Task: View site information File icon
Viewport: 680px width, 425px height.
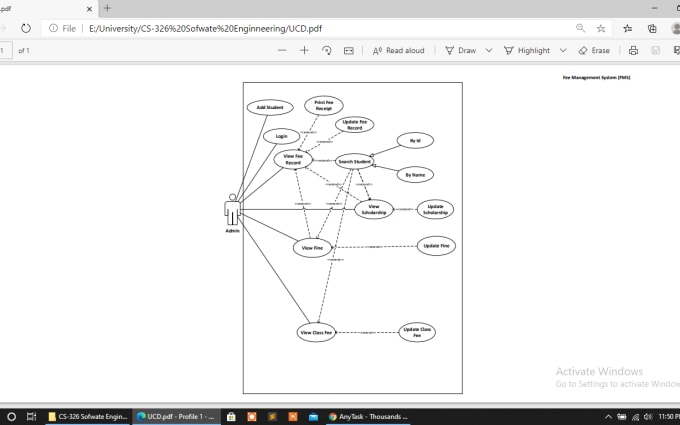Action: pyautogui.click(x=62, y=29)
